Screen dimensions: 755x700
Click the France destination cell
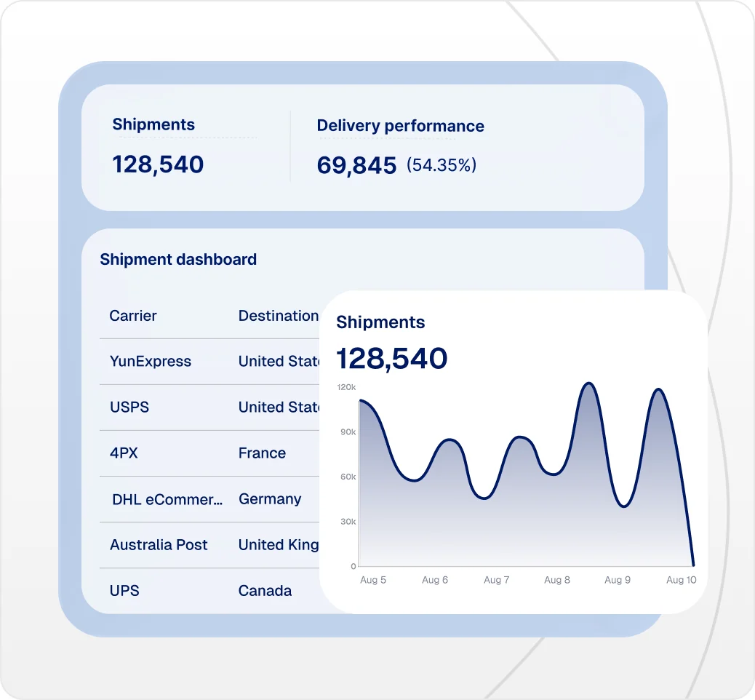tap(262, 453)
